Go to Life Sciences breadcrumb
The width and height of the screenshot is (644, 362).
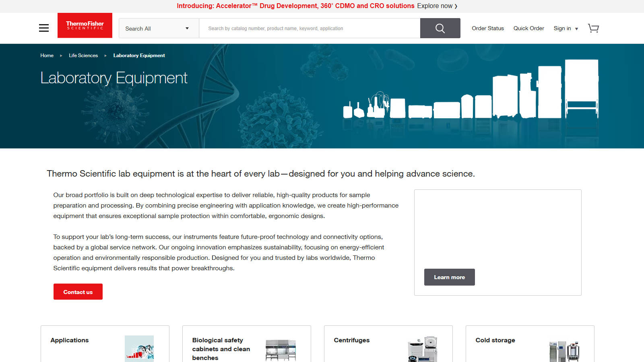pos(83,56)
